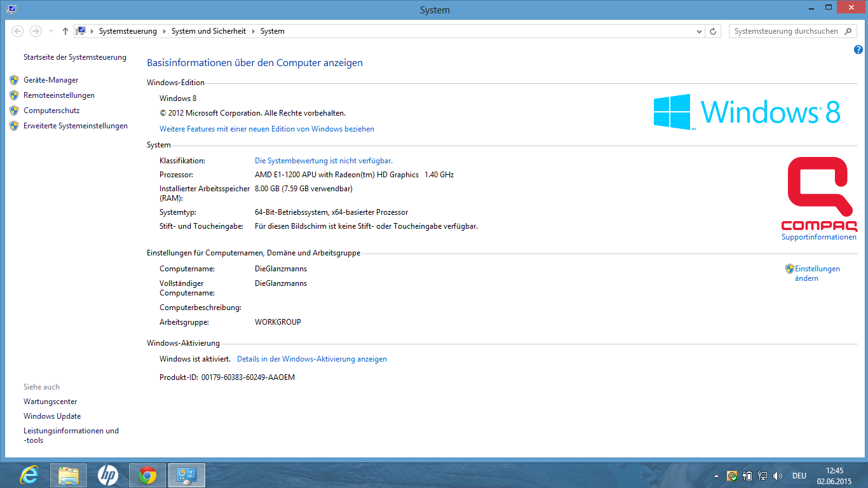Click the © 2012 Microsoft Corporation copyright text
The image size is (868, 488).
point(252,113)
